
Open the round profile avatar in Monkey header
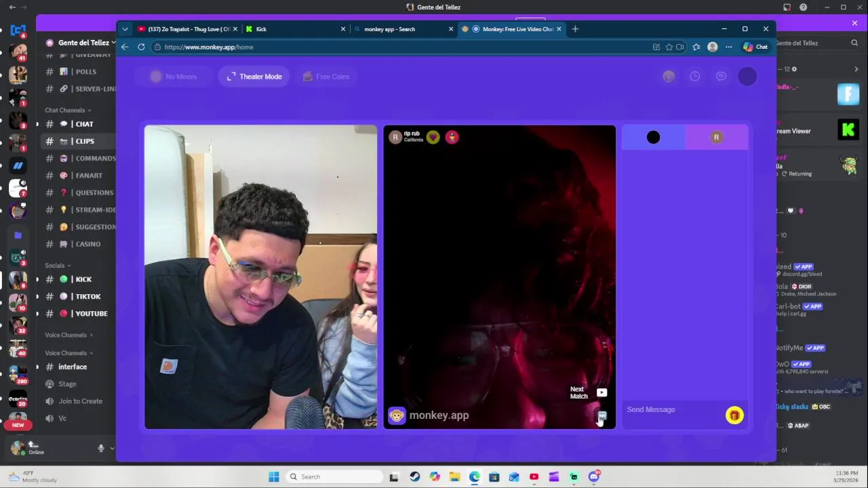(x=747, y=77)
